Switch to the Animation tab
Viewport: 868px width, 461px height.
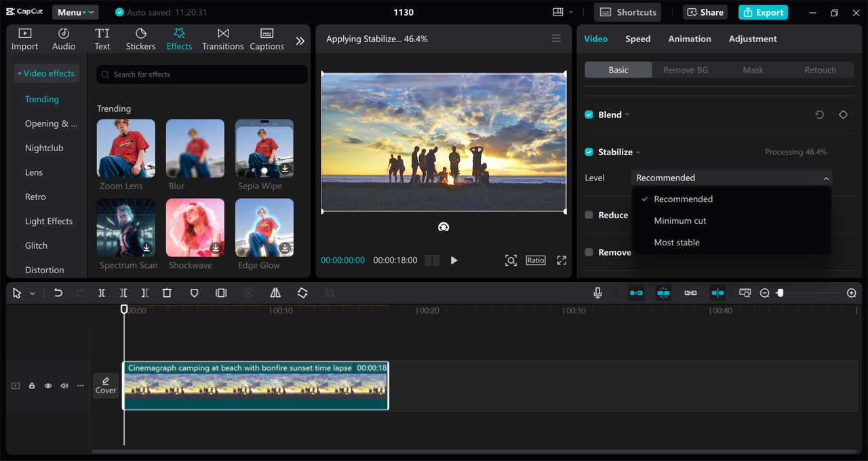point(689,39)
